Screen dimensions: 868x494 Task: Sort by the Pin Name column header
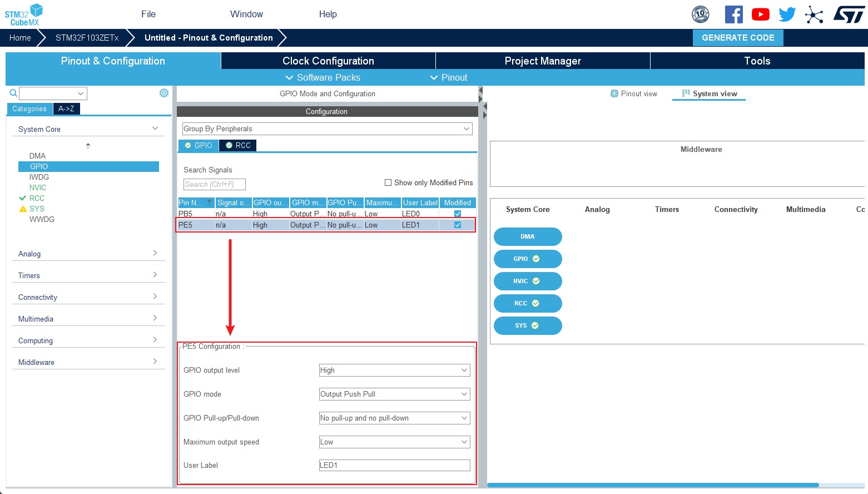coord(196,202)
